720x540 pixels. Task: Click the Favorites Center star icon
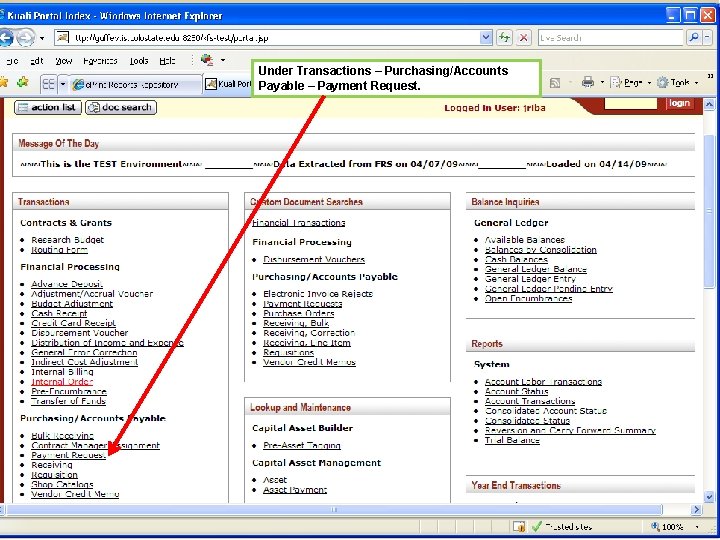click(x=4, y=82)
